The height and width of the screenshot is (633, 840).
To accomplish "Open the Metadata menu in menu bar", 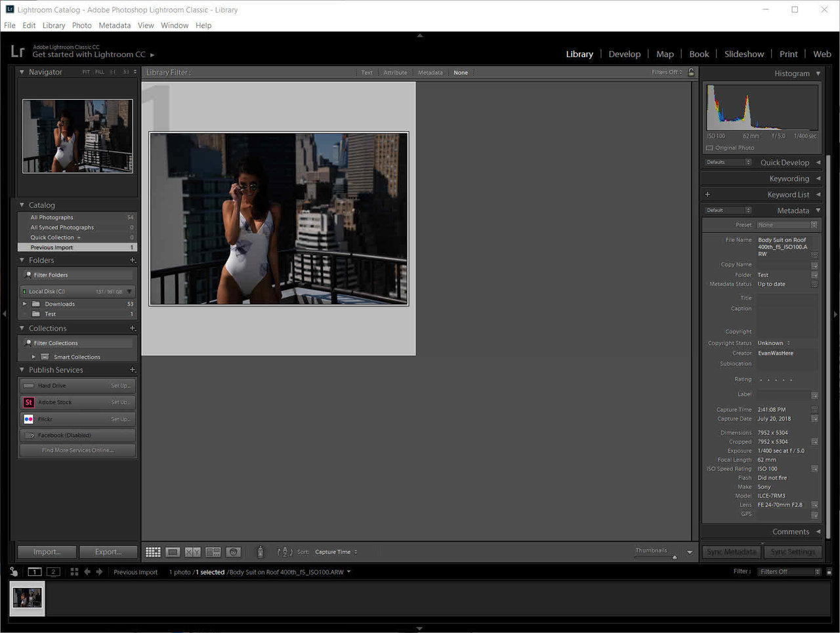I will click(x=114, y=26).
